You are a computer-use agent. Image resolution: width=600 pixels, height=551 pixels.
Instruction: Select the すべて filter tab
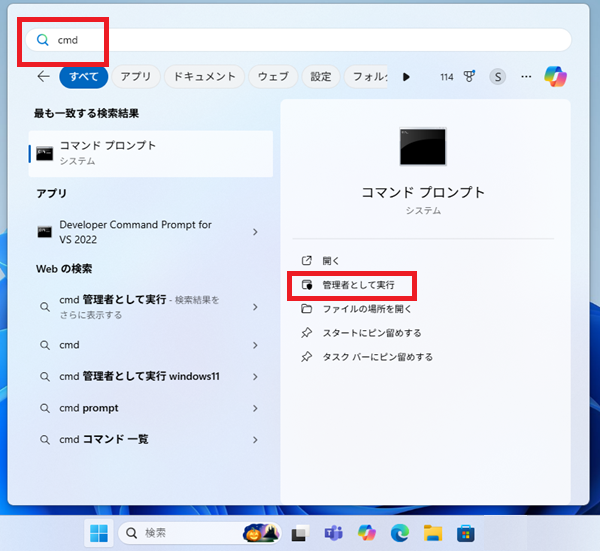click(83, 77)
